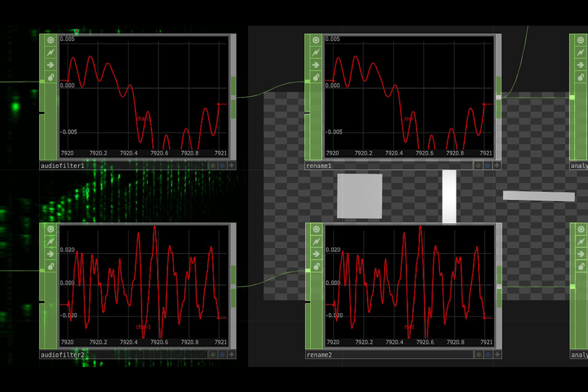Image resolution: width=588 pixels, height=392 pixels.
Task: Toggle viewer flag on the lower analyze node
Action: tap(581, 229)
